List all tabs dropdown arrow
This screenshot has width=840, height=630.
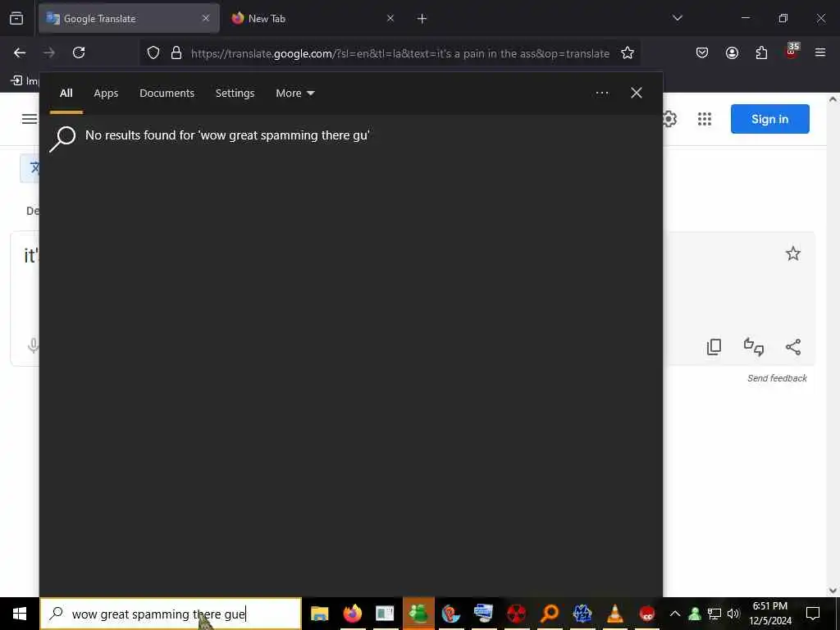click(678, 18)
